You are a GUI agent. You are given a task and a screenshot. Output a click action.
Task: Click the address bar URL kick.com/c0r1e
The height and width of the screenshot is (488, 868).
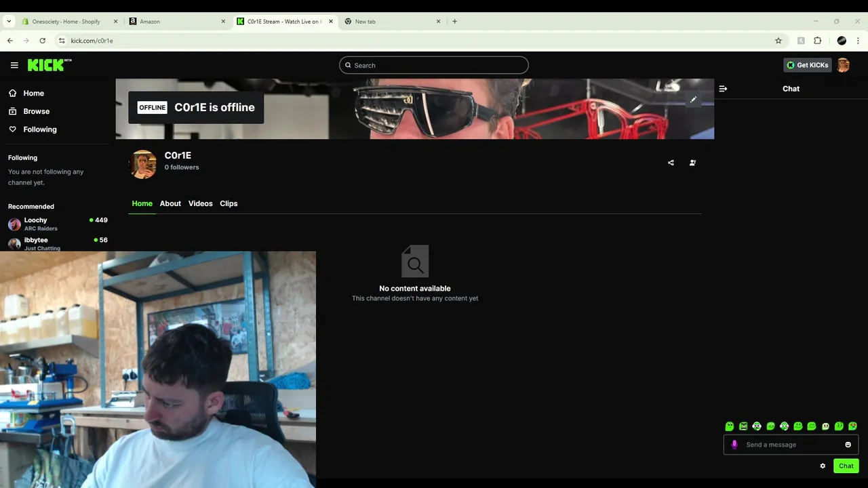(x=92, y=41)
